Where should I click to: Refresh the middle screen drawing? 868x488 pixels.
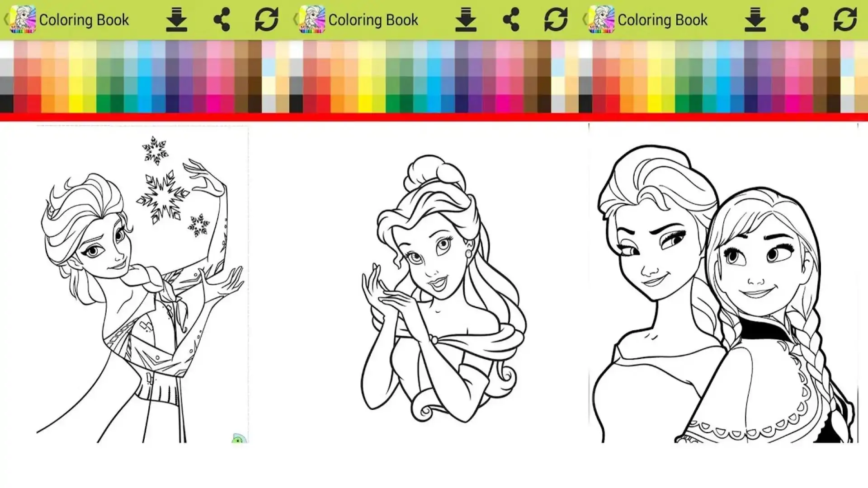[x=556, y=20]
